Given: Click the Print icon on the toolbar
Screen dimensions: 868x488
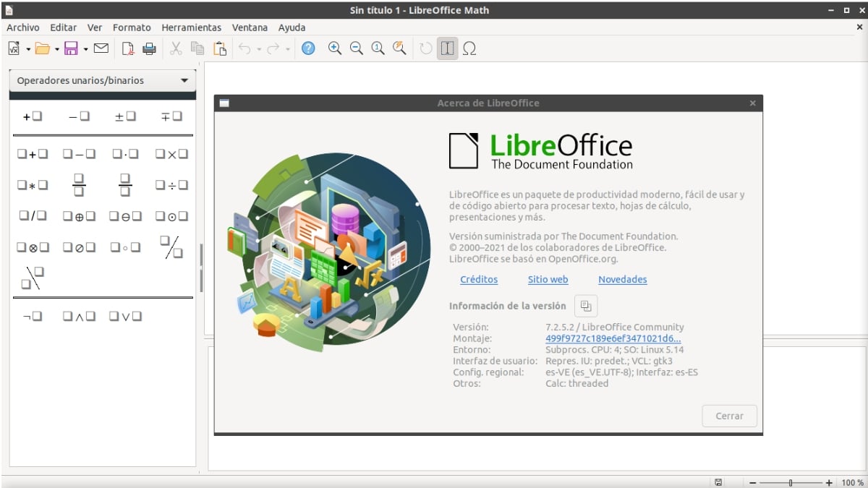Looking at the screenshot, I should 150,48.
